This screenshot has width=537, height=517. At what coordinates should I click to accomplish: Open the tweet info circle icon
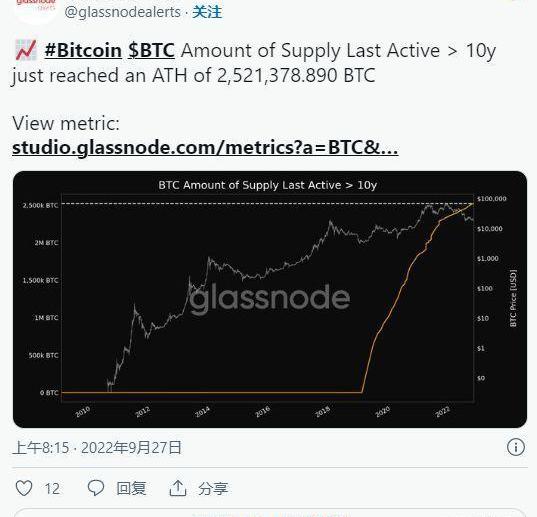515,447
